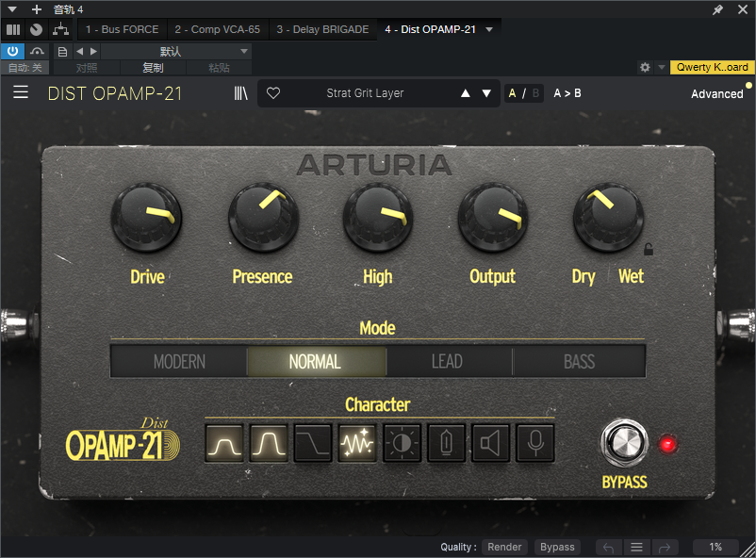
Task: Select BASS mode
Action: coord(579,361)
